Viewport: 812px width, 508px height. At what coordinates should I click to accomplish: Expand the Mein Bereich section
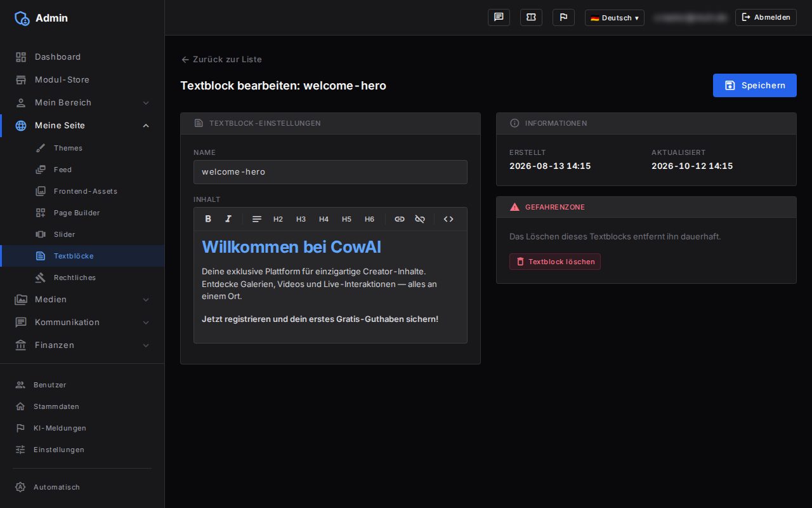(x=82, y=102)
